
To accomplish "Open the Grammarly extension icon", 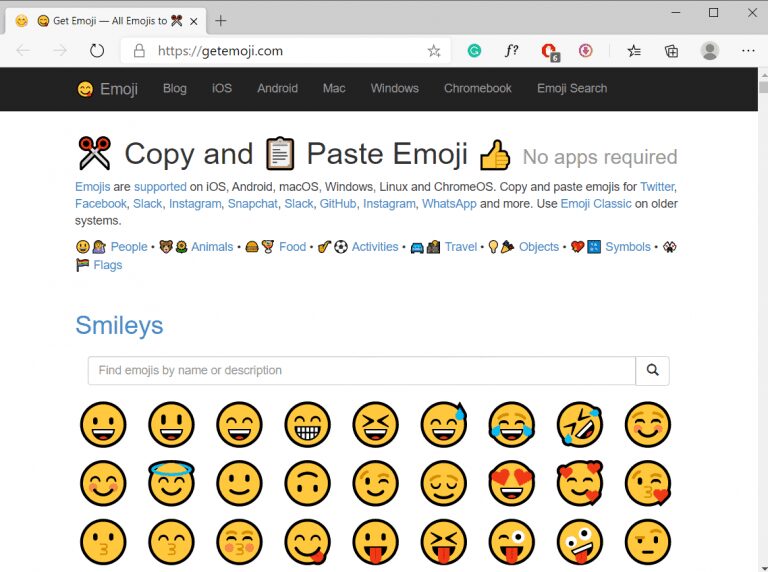I will point(474,50).
